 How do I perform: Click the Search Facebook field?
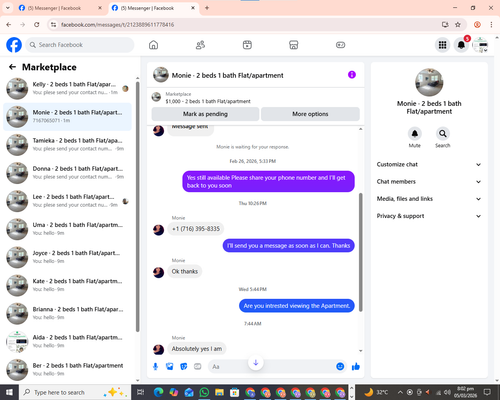click(x=80, y=45)
